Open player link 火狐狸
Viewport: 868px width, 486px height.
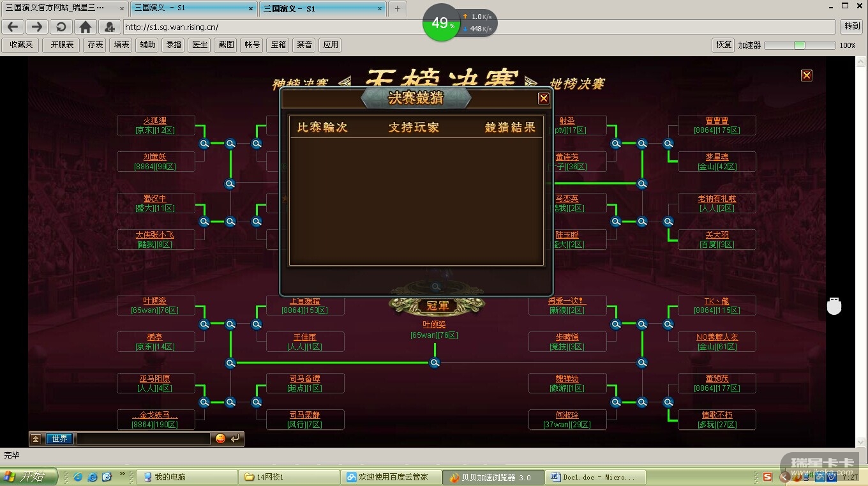pos(155,121)
